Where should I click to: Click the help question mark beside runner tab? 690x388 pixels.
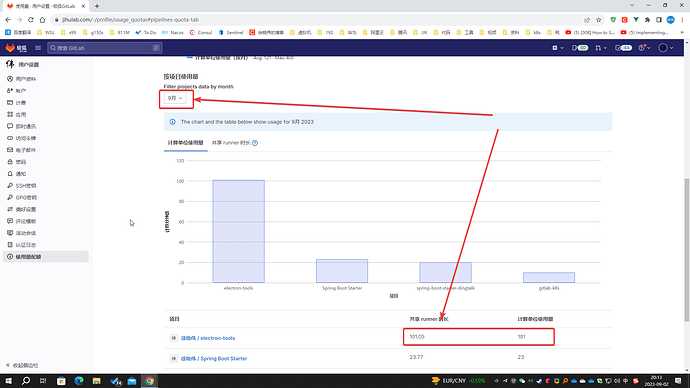tap(255, 143)
